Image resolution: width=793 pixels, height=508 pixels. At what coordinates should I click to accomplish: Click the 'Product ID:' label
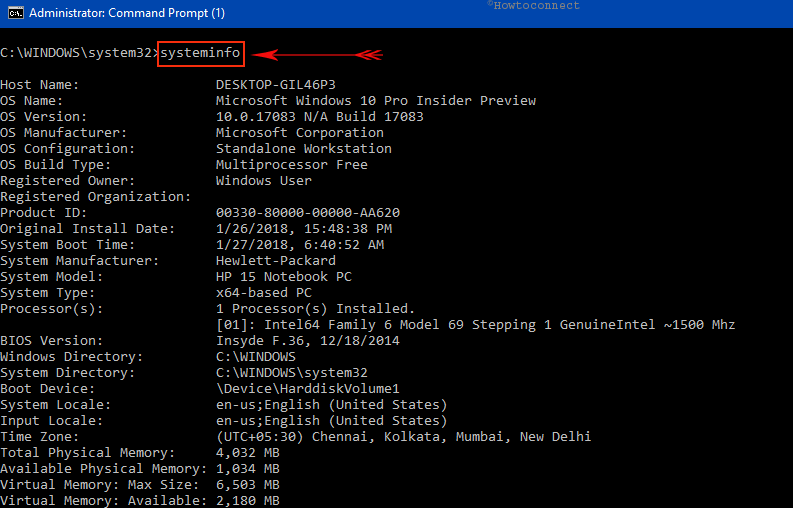tap(43, 213)
